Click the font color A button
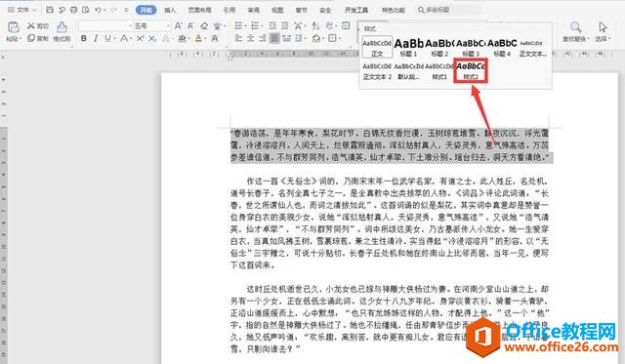 click(198, 38)
